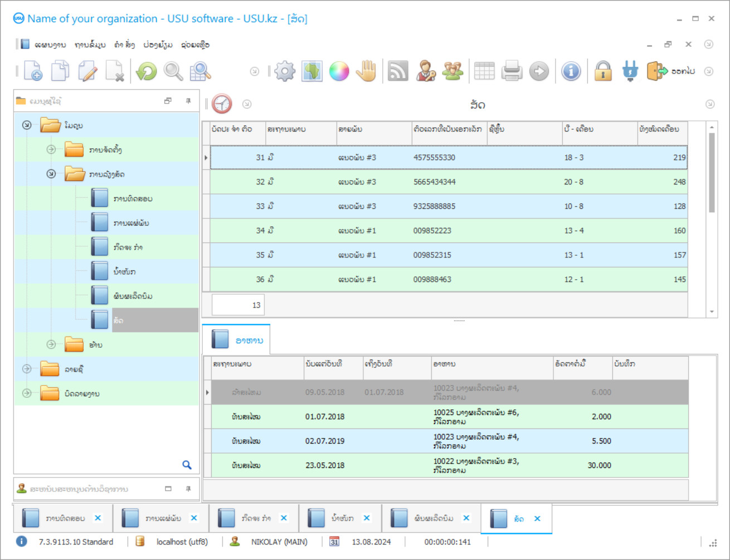Pin the user menu panel
The image size is (730, 560).
(188, 101)
